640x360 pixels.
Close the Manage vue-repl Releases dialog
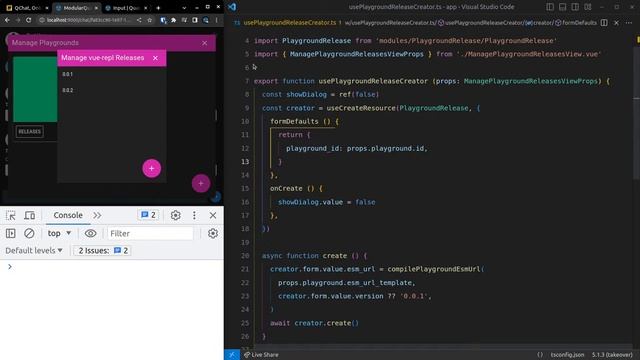(x=156, y=58)
